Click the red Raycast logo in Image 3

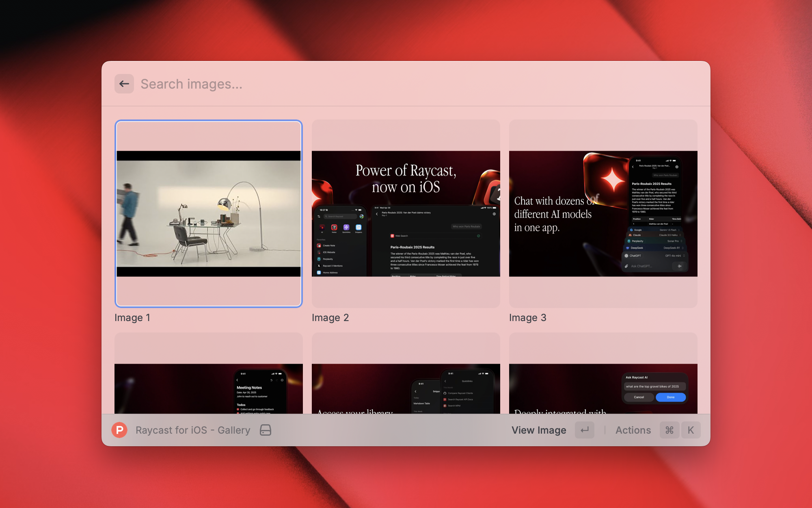point(612,179)
